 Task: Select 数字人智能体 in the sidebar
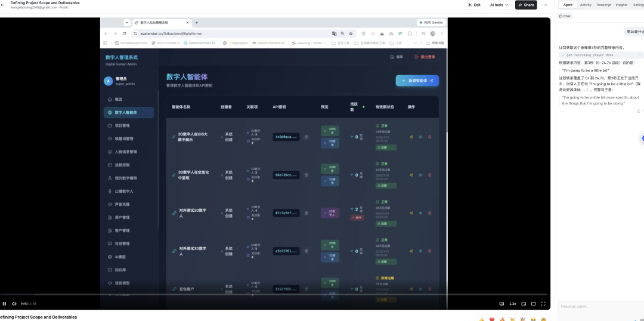click(129, 113)
